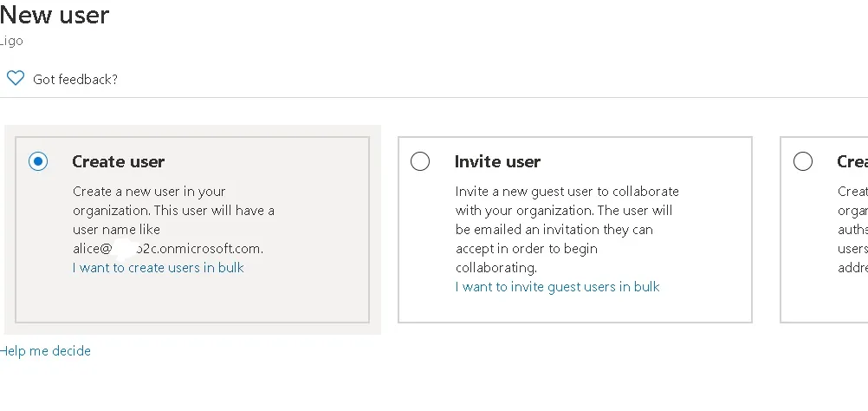Click the blank area inside the third option card
Image resolution: width=868 pixels, height=411 pixels.
pos(832,299)
